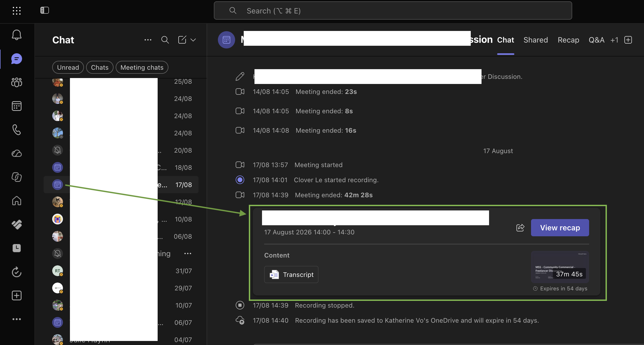Open the Copilot icon in sidebar
The width and height of the screenshot is (644, 345).
[x=17, y=177]
